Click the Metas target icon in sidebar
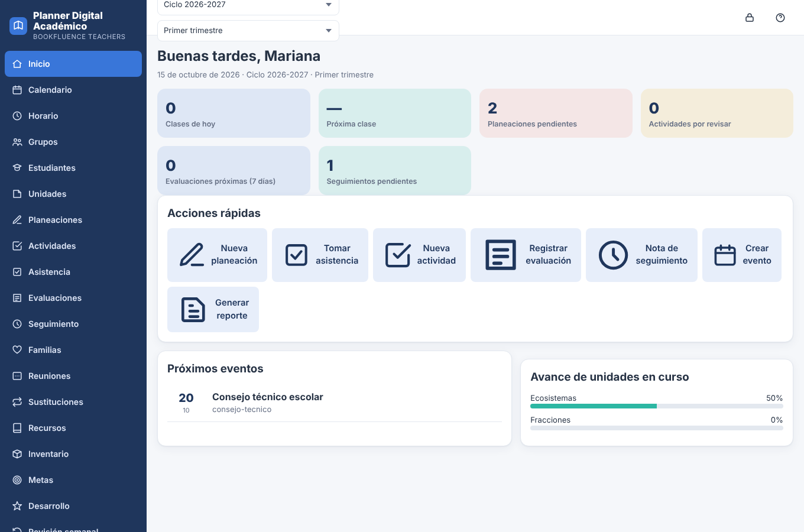804x532 pixels. [x=17, y=480]
